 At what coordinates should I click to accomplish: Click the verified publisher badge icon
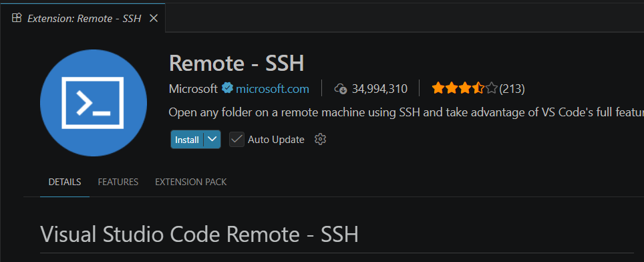tap(227, 88)
